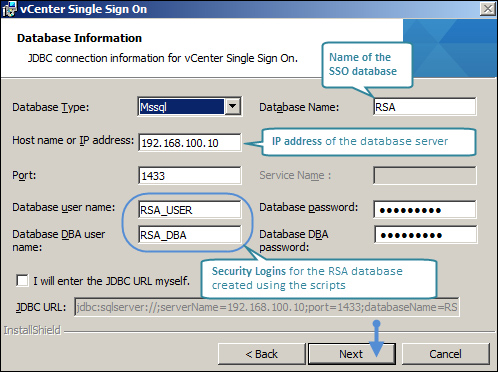Click the Database Name field containing RSA
Image resolution: width=498 pixels, height=372 pixels.
click(425, 107)
